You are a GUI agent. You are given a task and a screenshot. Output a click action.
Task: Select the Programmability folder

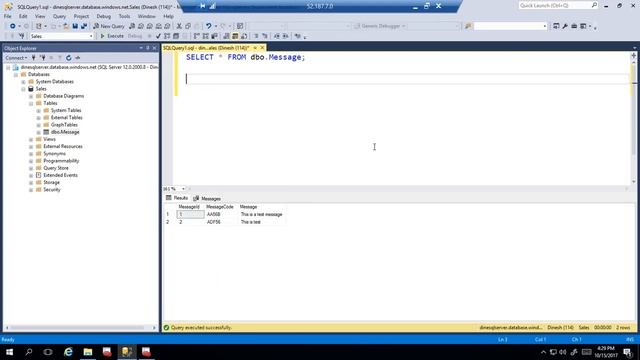click(61, 161)
